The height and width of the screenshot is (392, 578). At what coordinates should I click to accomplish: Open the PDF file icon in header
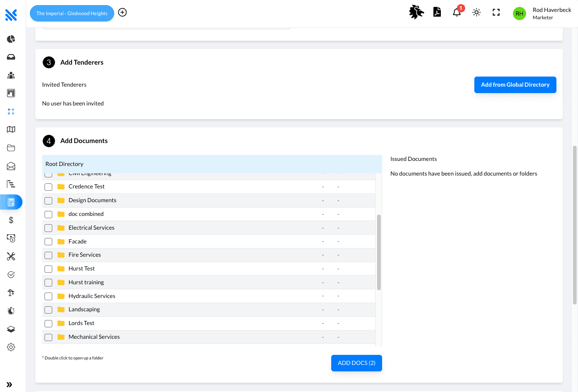(437, 12)
